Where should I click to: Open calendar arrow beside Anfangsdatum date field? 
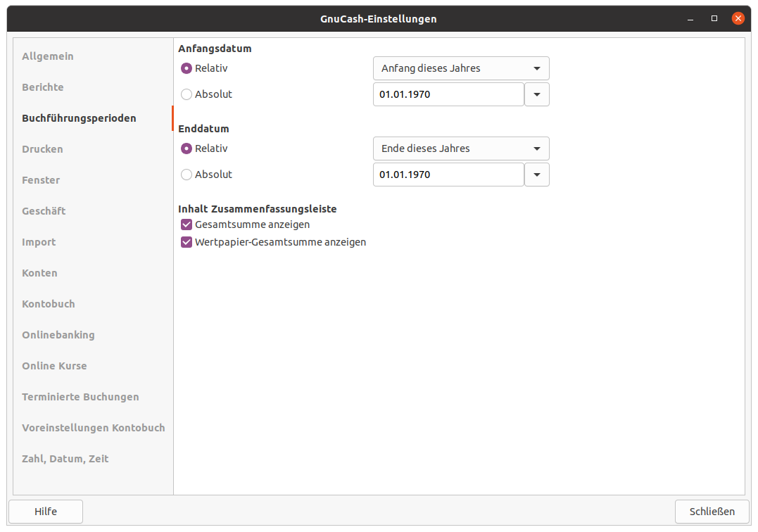[x=537, y=94]
